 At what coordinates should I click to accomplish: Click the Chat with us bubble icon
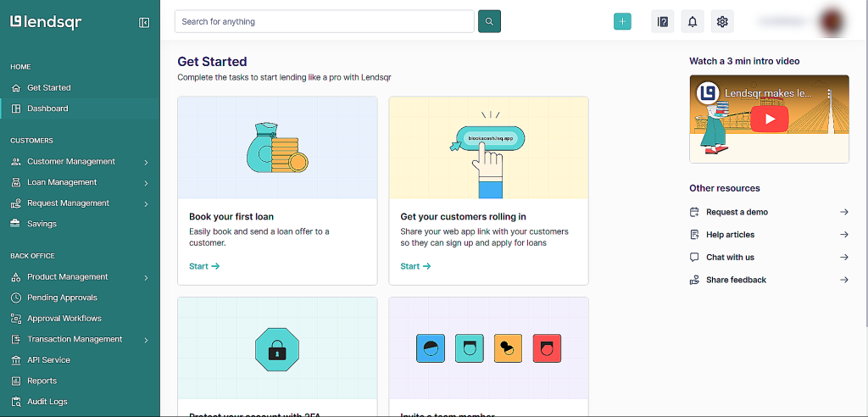694,257
